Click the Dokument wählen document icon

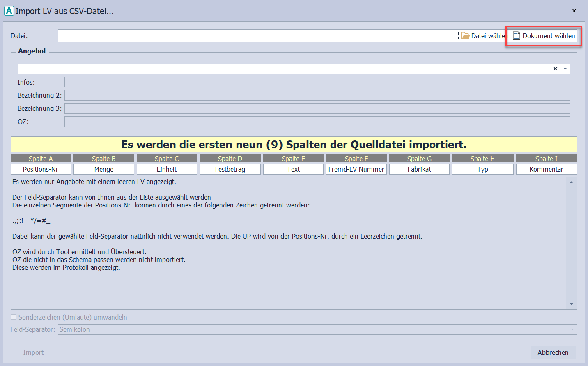517,36
